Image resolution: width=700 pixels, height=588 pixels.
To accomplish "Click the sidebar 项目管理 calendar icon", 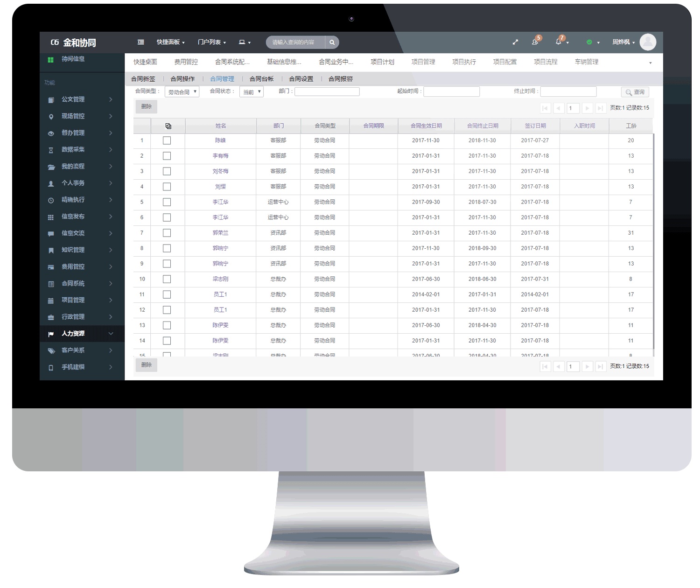I will 51,301.
